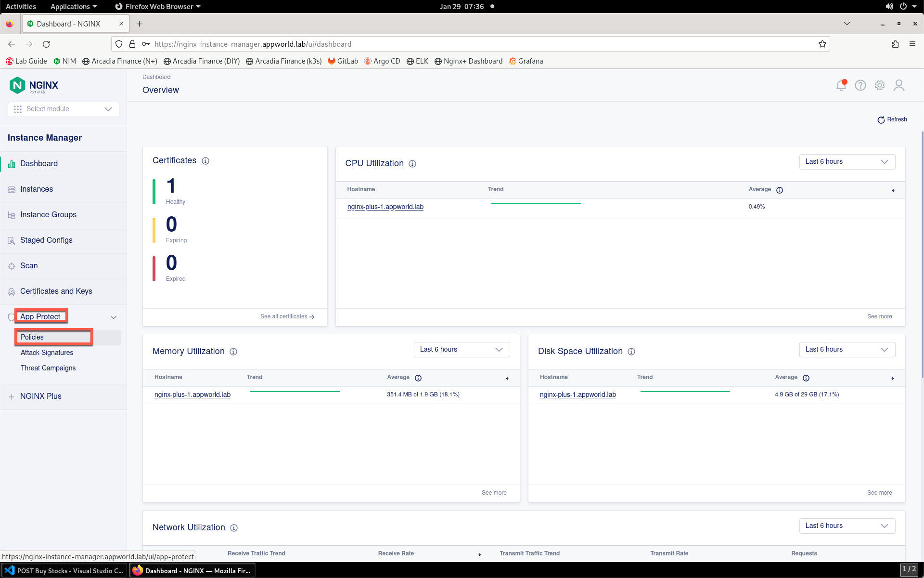Click nginx-plus-1 hostname in Memory table
The image size is (924, 578).
(192, 394)
